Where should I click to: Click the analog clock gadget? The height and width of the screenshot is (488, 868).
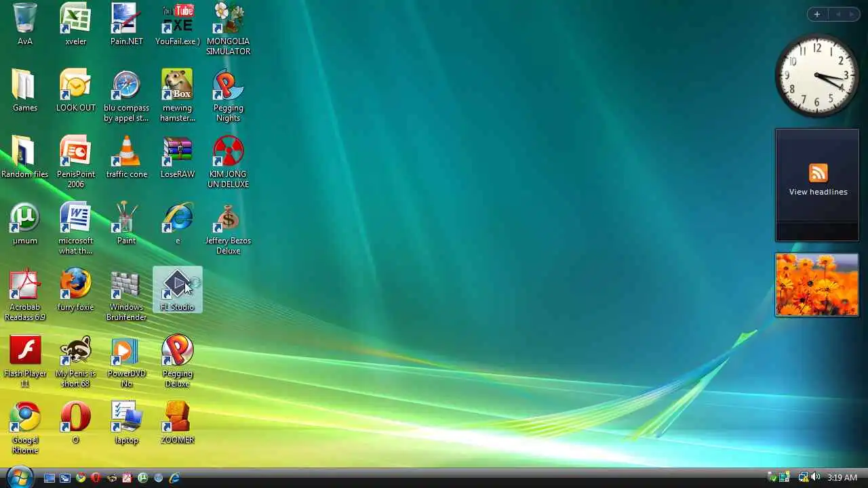(816, 76)
